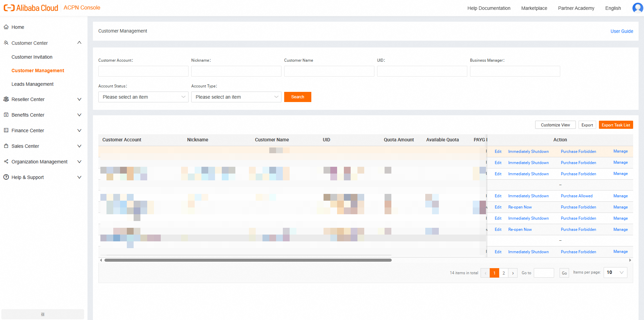Image resolution: width=644 pixels, height=320 pixels.
Task: Open Help Documentation in the top bar
Action: tap(489, 8)
